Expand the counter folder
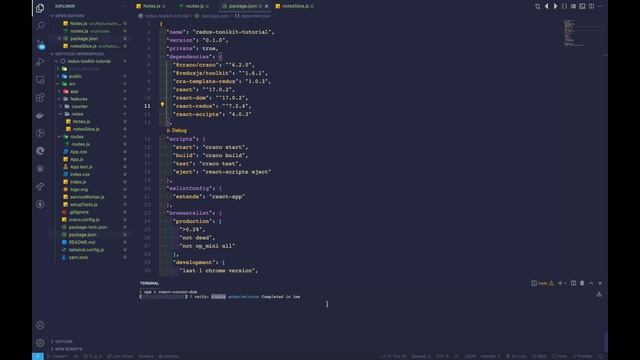 tap(79, 107)
